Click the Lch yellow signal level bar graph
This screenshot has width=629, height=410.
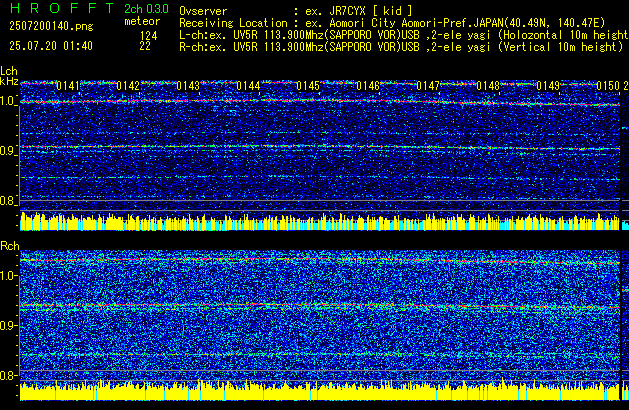(320, 221)
